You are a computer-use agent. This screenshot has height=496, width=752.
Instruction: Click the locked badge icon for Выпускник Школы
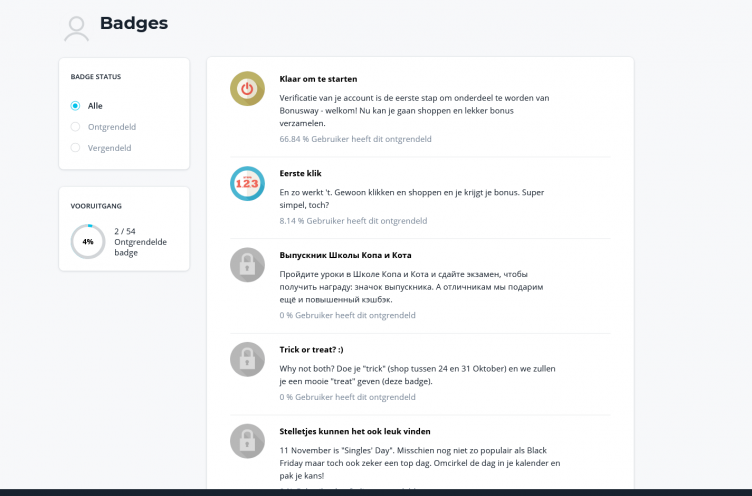point(247,265)
